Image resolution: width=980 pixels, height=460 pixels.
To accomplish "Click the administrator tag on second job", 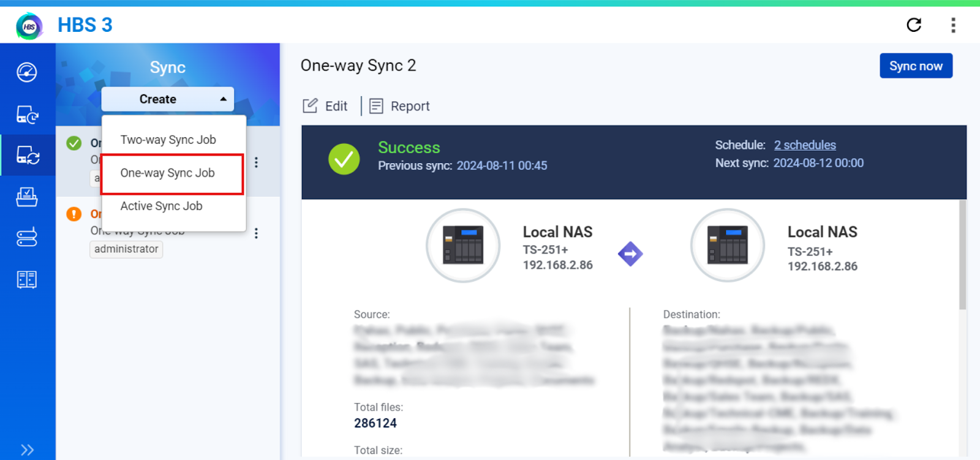I will [x=126, y=249].
